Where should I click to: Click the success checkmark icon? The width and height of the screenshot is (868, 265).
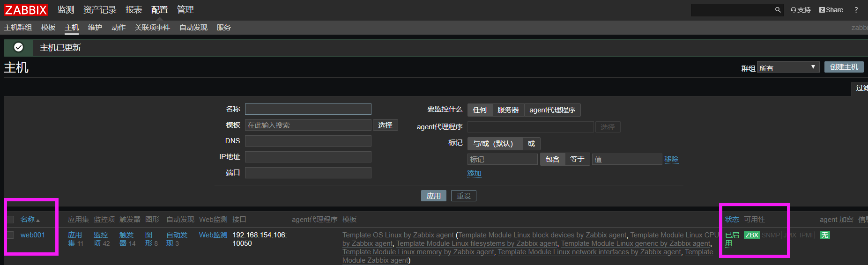18,47
